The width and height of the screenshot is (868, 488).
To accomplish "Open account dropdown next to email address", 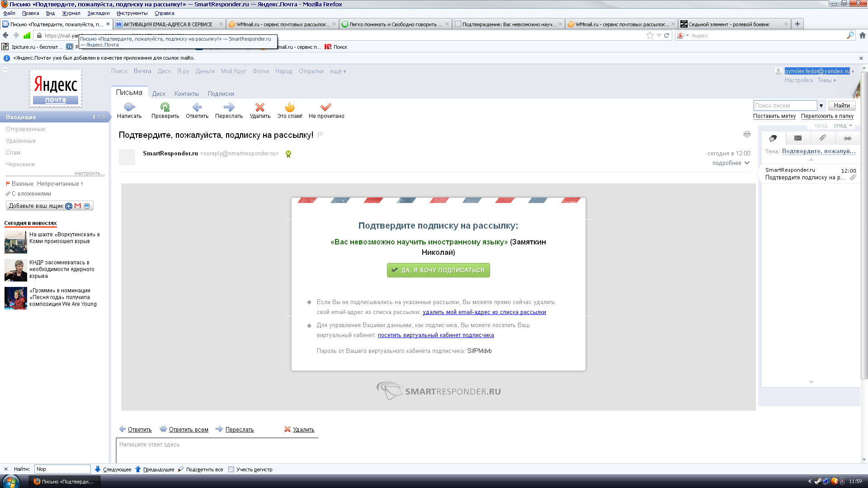I will click(853, 71).
